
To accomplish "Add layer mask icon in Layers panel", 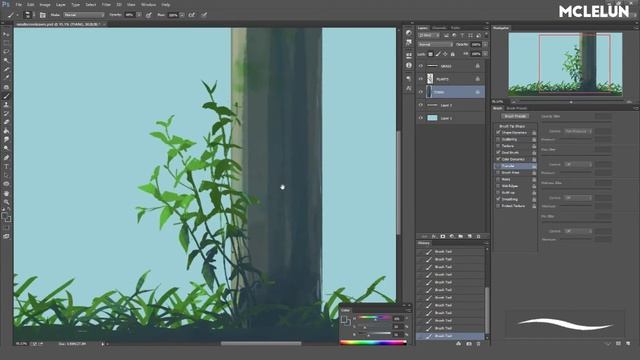I will [442, 236].
